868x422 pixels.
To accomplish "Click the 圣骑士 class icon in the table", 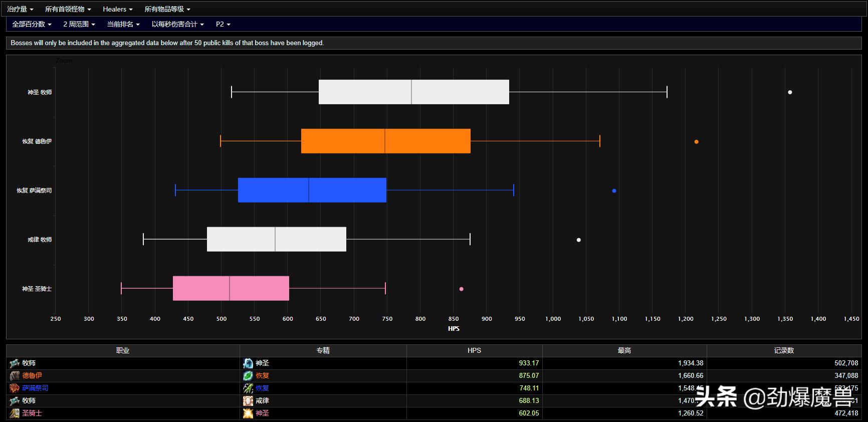I will click(x=15, y=413).
